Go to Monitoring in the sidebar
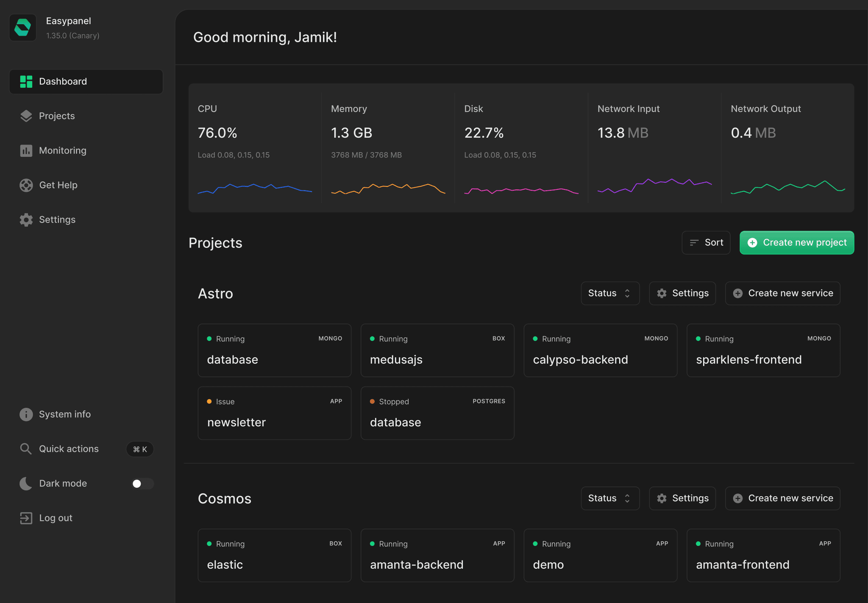The height and width of the screenshot is (603, 868). 63,150
